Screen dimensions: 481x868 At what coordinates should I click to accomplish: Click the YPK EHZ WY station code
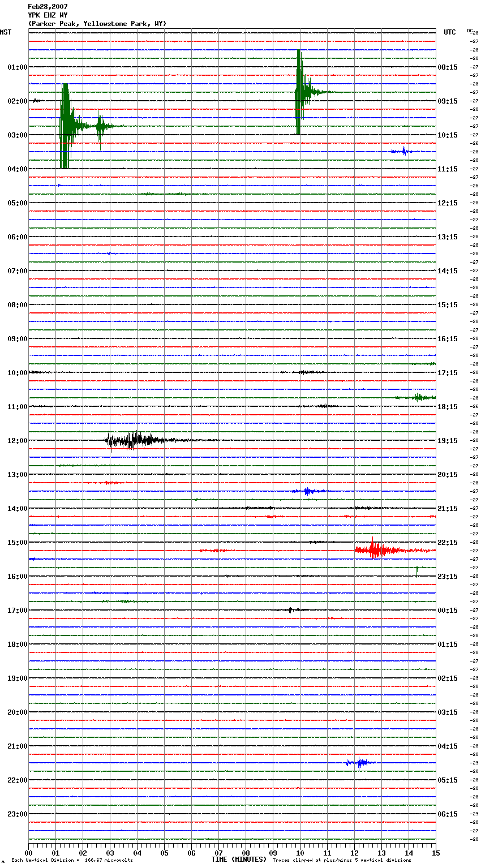48,15
